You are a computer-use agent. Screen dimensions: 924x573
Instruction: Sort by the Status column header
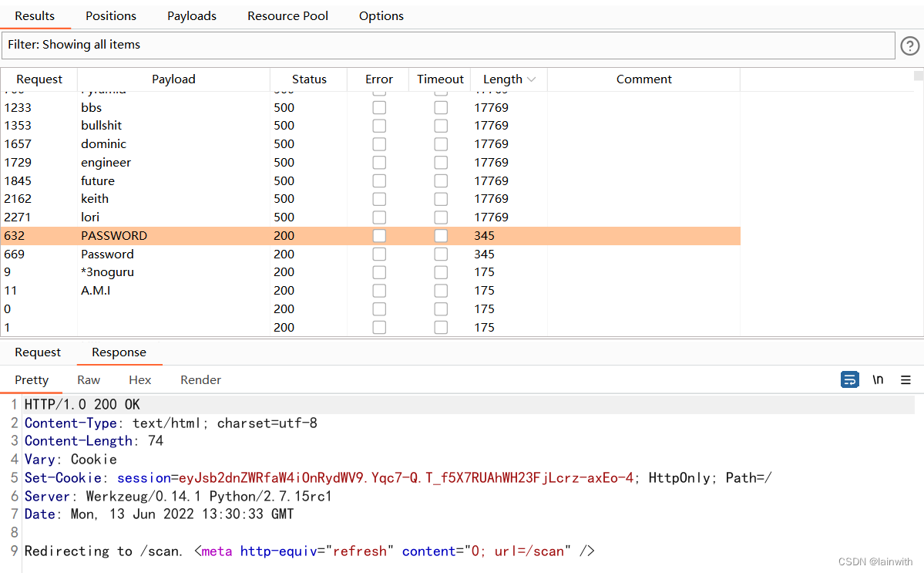click(x=309, y=79)
